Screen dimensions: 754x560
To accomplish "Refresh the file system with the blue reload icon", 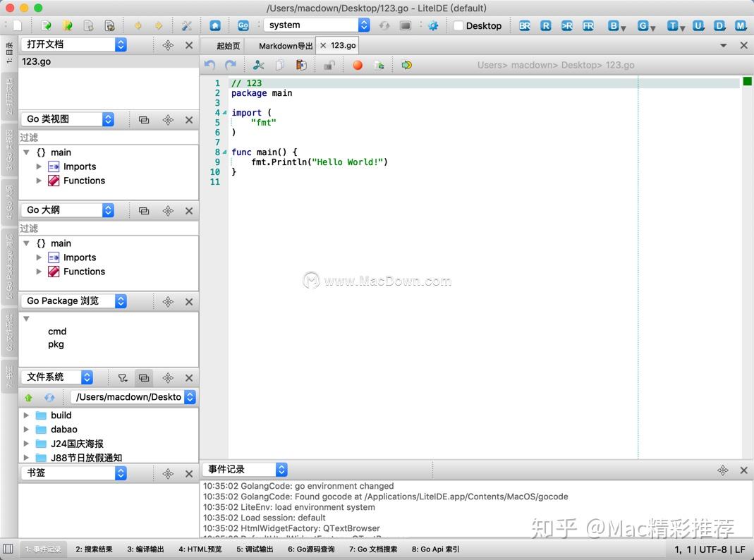I will tap(49, 398).
